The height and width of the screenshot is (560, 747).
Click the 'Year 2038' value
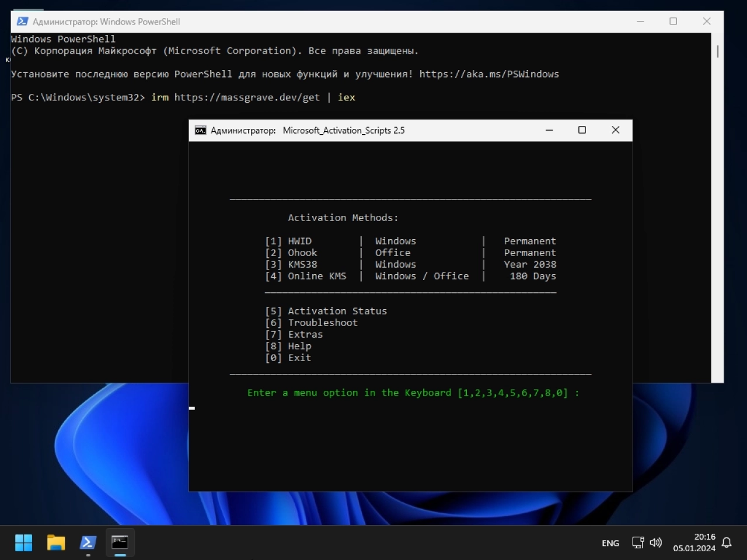point(530,264)
